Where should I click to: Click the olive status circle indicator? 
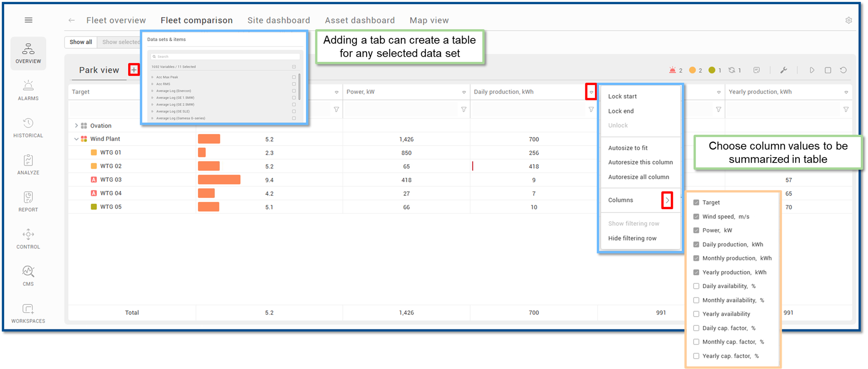(x=712, y=70)
